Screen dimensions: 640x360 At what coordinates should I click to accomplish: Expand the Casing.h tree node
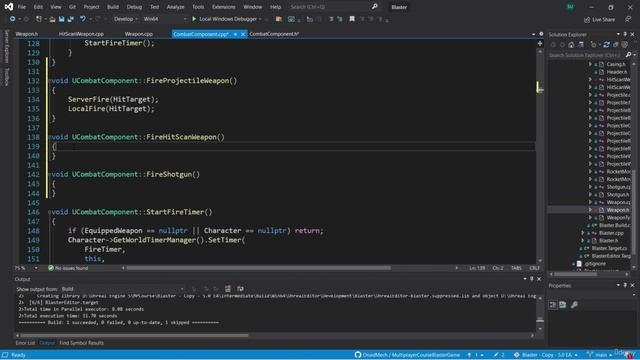[590, 64]
